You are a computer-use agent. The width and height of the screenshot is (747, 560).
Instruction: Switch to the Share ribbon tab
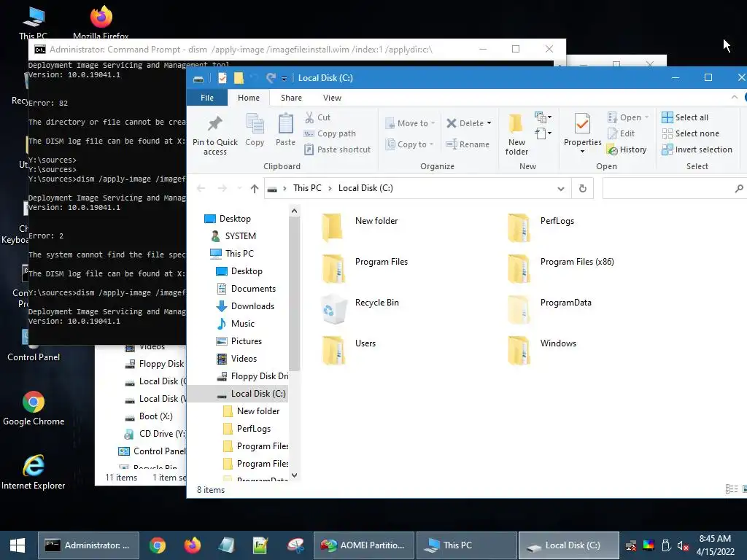tap(291, 98)
